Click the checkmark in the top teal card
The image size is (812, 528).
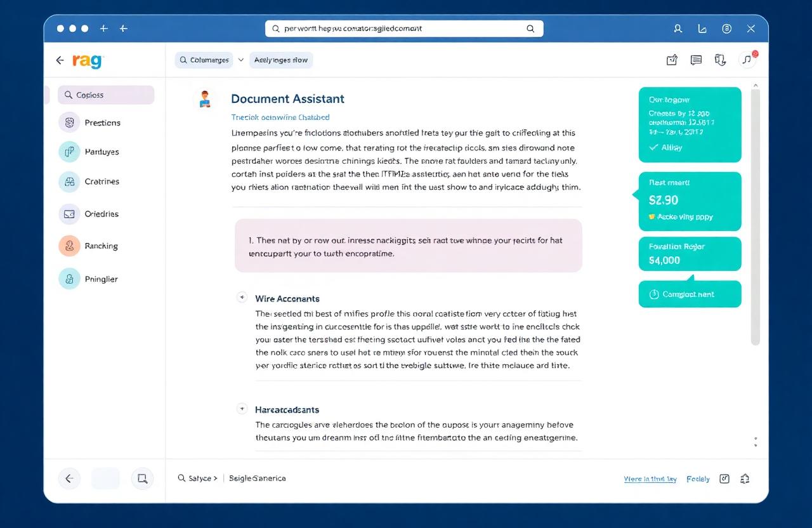[x=654, y=147]
